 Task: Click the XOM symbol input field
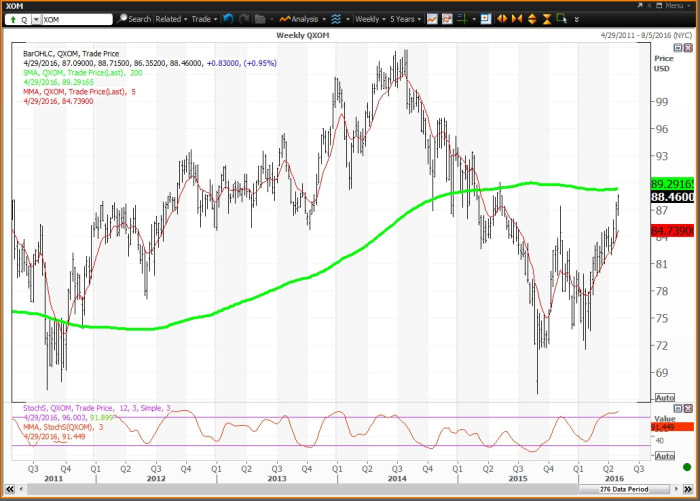click(x=75, y=19)
